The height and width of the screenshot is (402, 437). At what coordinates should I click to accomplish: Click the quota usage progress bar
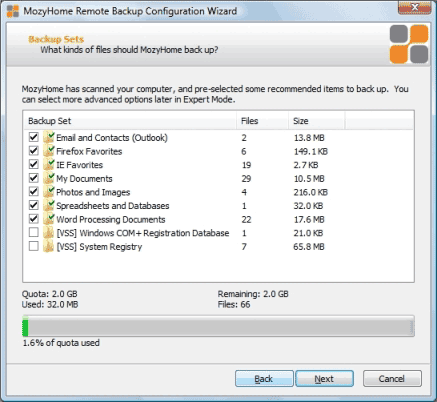pyautogui.click(x=218, y=326)
